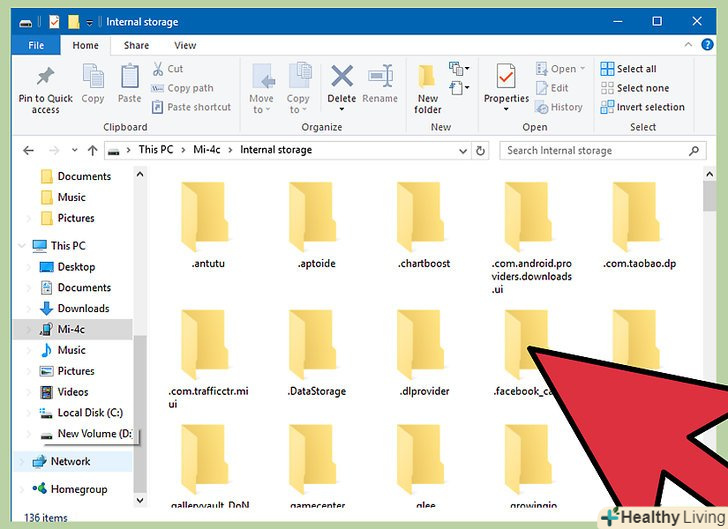Open Properties from the ribbon
The image size is (728, 529).
[506, 83]
